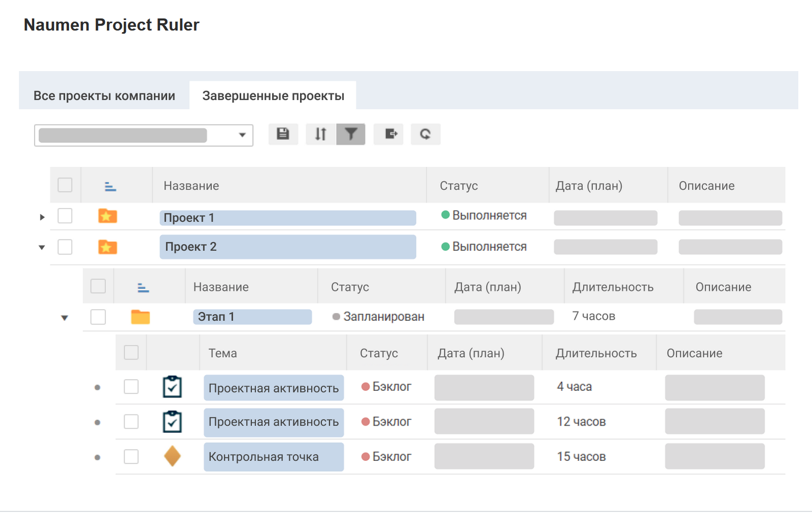Expand the Проект 1 row
Viewport: 812px width, 513px height.
pyautogui.click(x=42, y=217)
